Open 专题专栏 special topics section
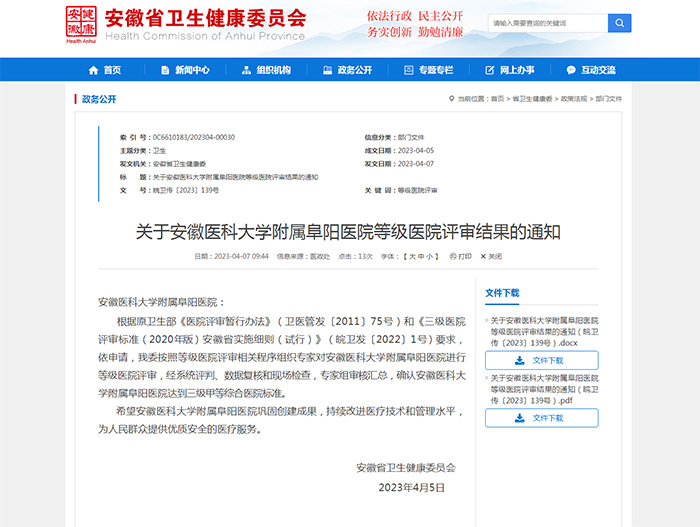The image size is (700, 527). (x=428, y=70)
